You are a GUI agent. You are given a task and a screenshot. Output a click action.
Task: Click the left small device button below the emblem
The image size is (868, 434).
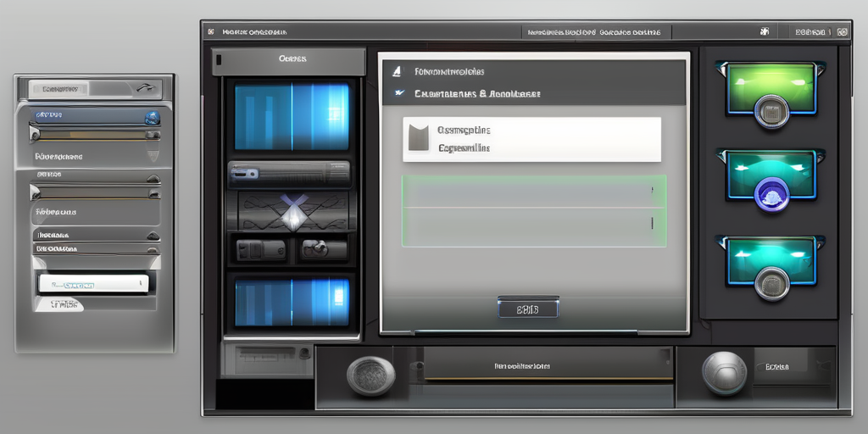[x=260, y=250]
